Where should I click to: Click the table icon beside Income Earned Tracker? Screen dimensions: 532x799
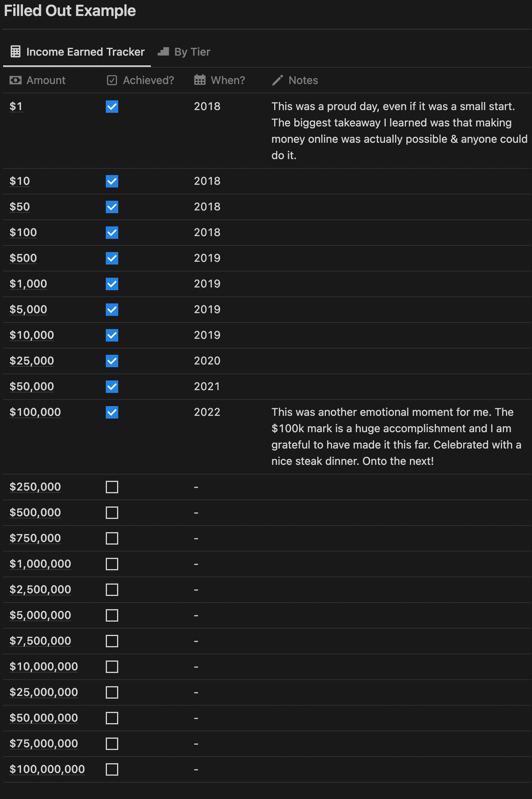coord(16,52)
